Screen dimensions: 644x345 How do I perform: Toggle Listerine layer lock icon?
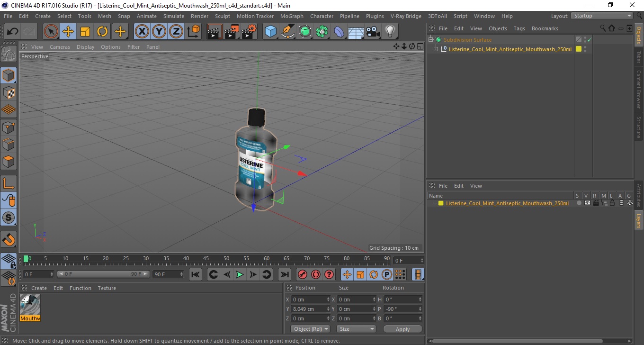612,203
